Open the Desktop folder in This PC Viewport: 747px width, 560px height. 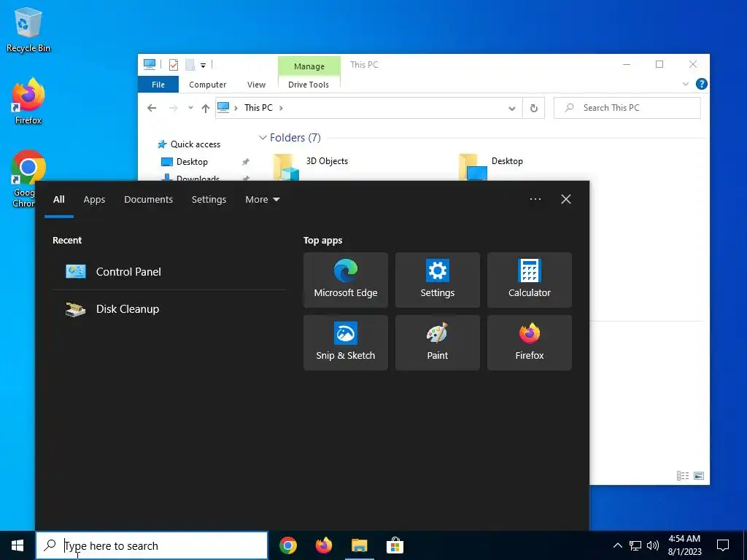pyautogui.click(x=491, y=167)
